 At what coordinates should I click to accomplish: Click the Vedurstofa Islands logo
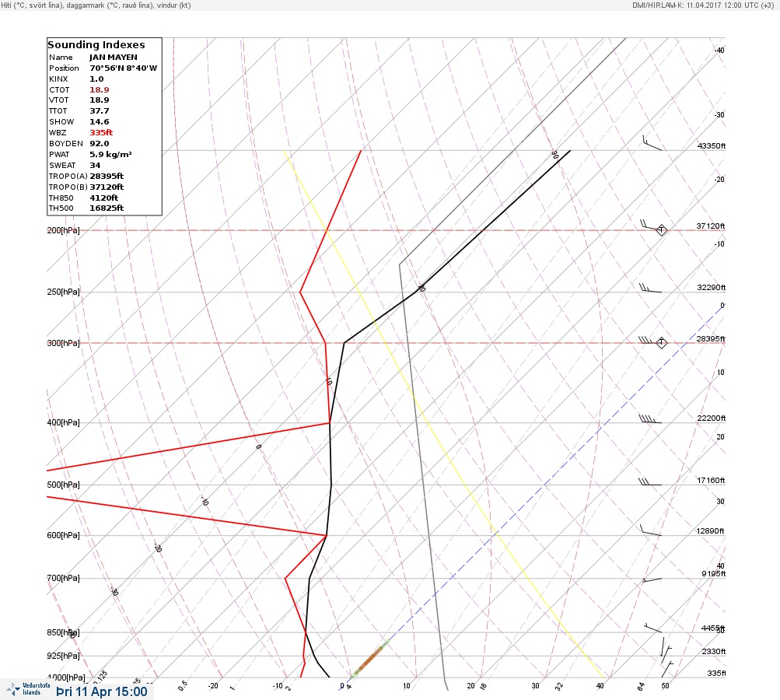[28, 689]
